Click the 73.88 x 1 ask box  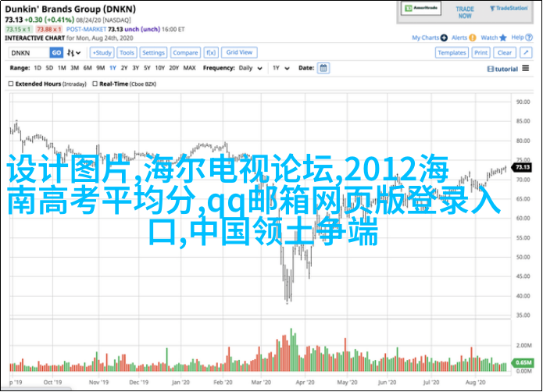48,30
